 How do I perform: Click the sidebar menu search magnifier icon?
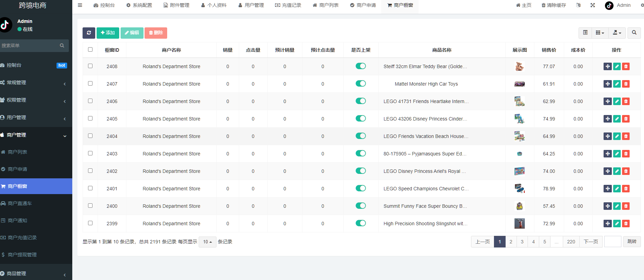(x=62, y=46)
